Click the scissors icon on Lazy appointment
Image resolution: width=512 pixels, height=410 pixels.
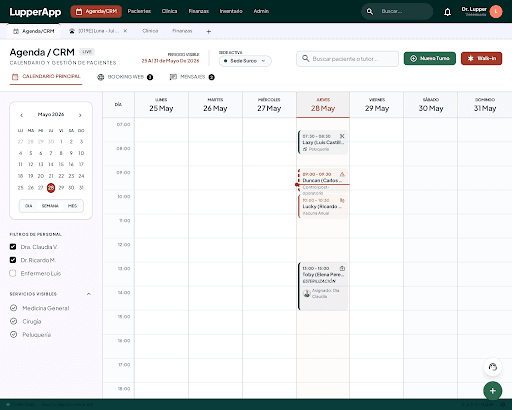click(x=342, y=136)
